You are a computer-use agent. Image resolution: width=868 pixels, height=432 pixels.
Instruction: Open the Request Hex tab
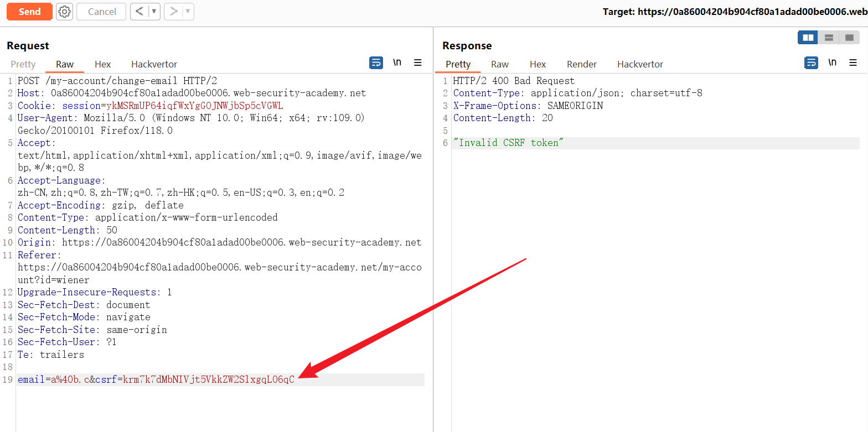(x=102, y=64)
